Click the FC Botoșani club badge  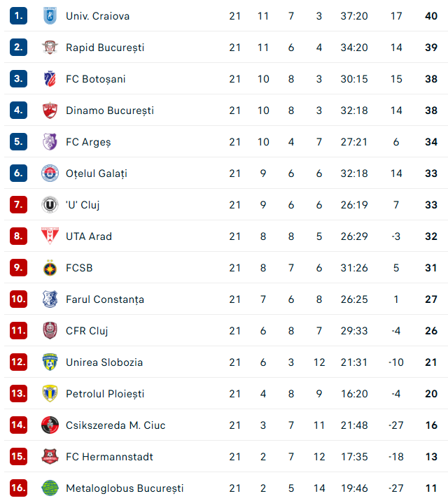point(49,79)
